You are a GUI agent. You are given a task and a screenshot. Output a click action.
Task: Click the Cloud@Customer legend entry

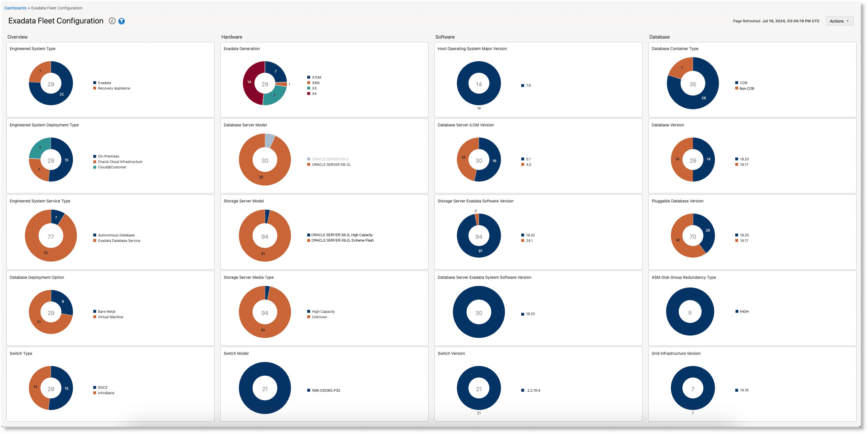click(110, 167)
